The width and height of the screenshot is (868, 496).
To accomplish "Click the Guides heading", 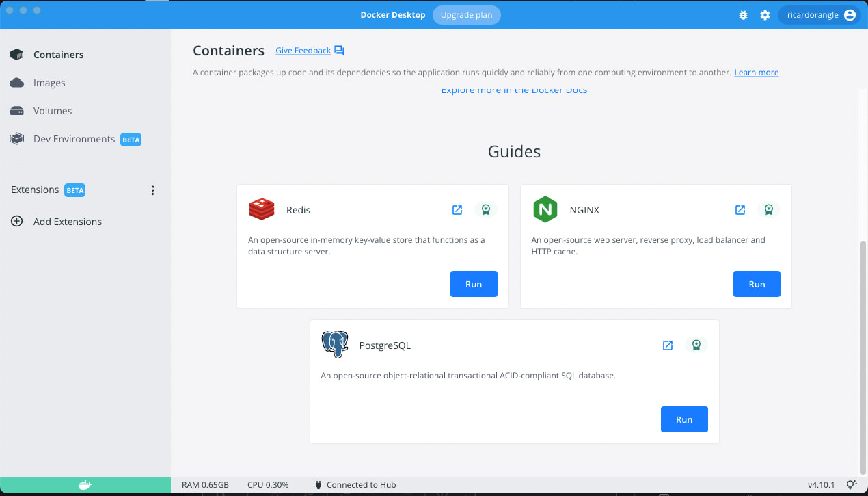I will point(514,152).
